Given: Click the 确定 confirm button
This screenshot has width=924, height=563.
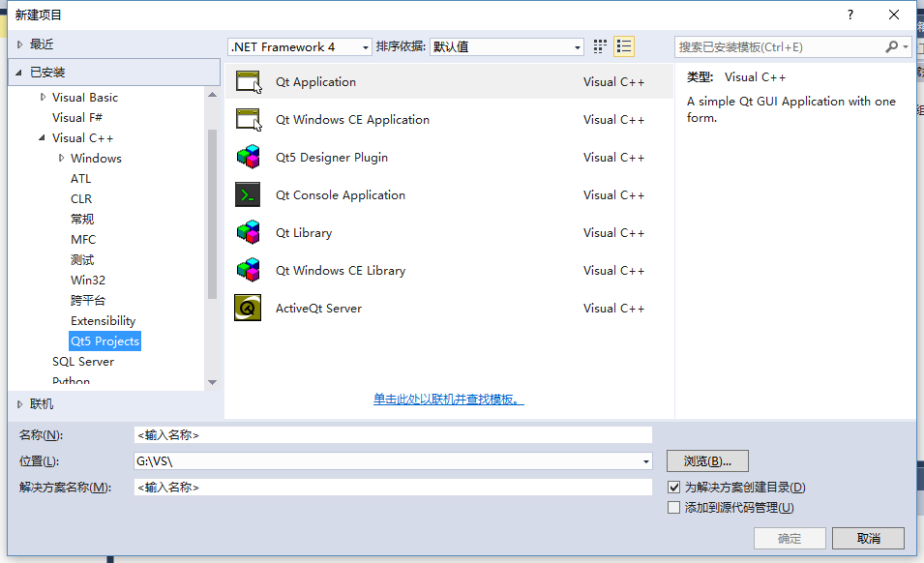Looking at the screenshot, I should [x=790, y=538].
